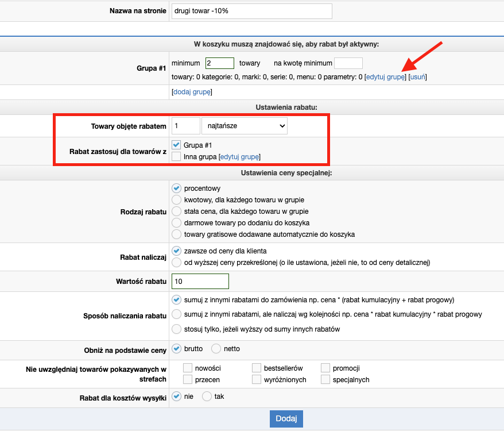
Task: Select the 'netto' price radio button
Action: click(216, 349)
